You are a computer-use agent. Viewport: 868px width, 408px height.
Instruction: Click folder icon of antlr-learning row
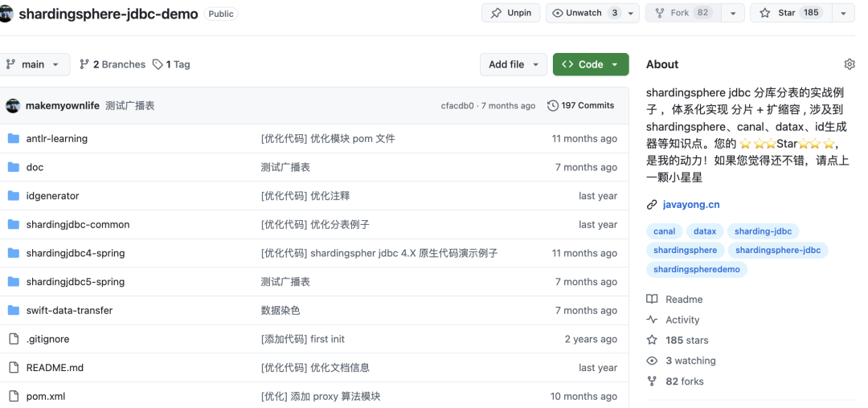(14, 138)
